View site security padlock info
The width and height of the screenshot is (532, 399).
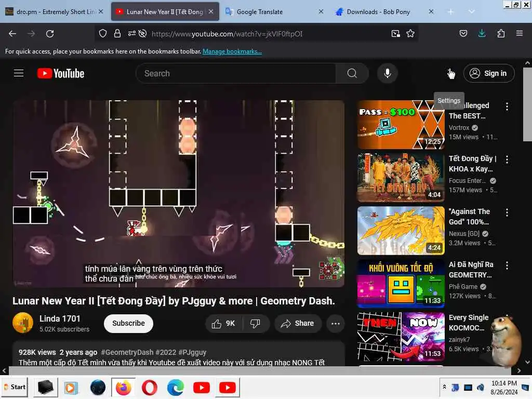tap(117, 33)
